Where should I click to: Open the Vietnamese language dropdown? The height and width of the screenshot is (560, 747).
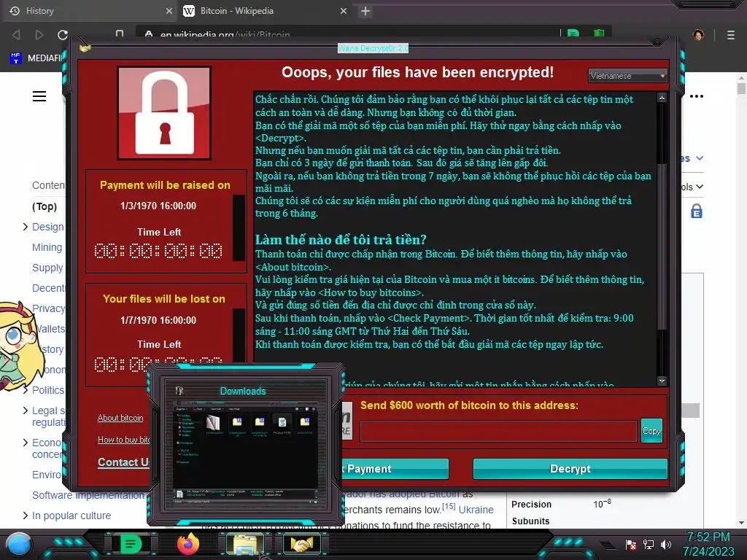(x=627, y=76)
